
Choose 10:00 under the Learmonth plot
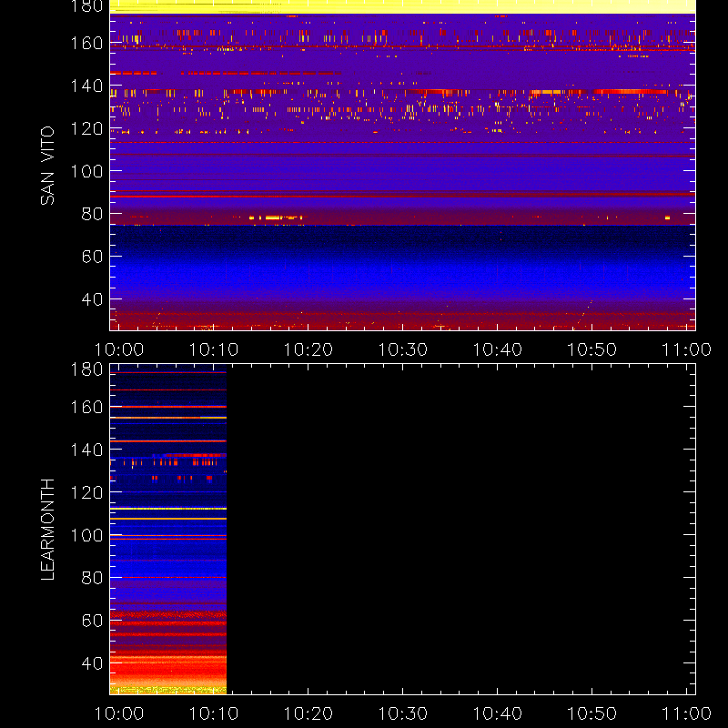click(x=119, y=713)
